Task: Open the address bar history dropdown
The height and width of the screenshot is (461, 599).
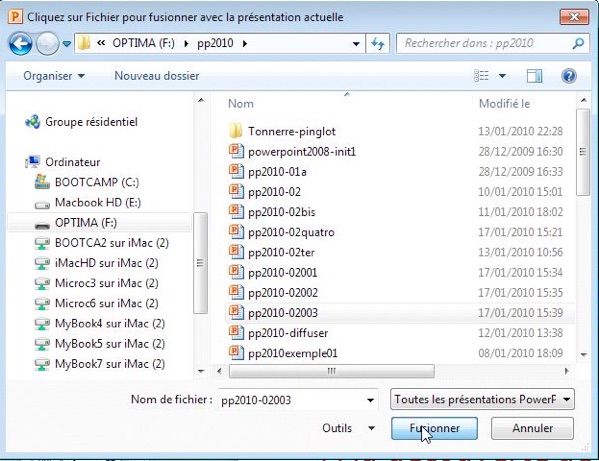Action: click(356, 44)
